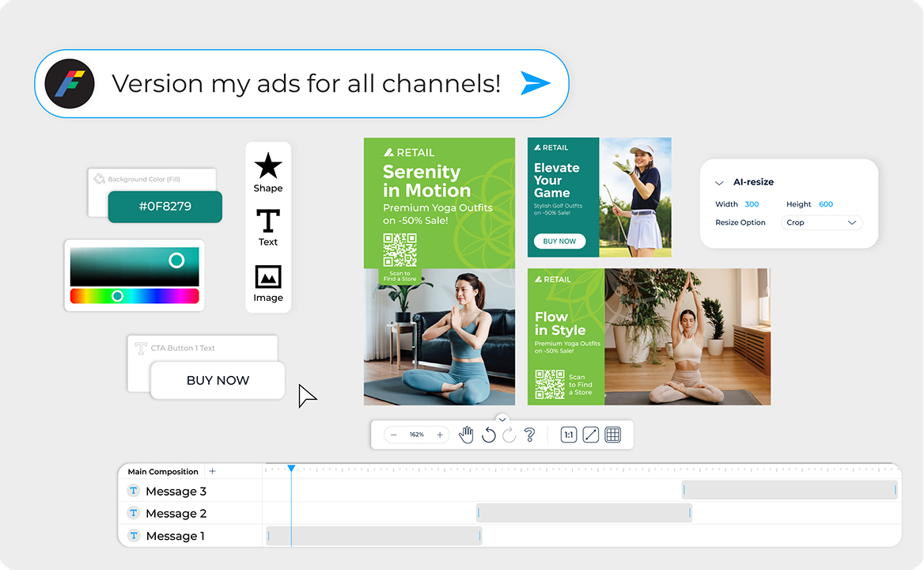
Task: Click the Elevate Your Game ad thumbnail
Action: (600, 197)
